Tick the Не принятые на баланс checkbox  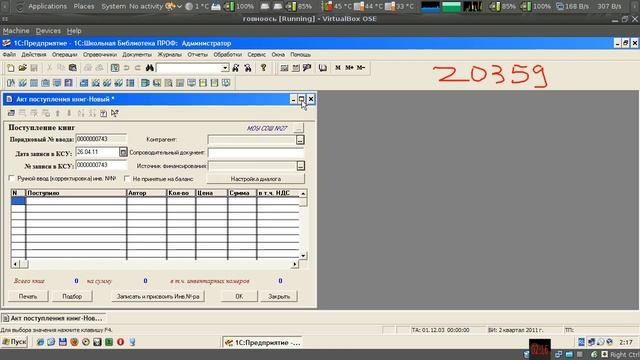tap(127, 178)
